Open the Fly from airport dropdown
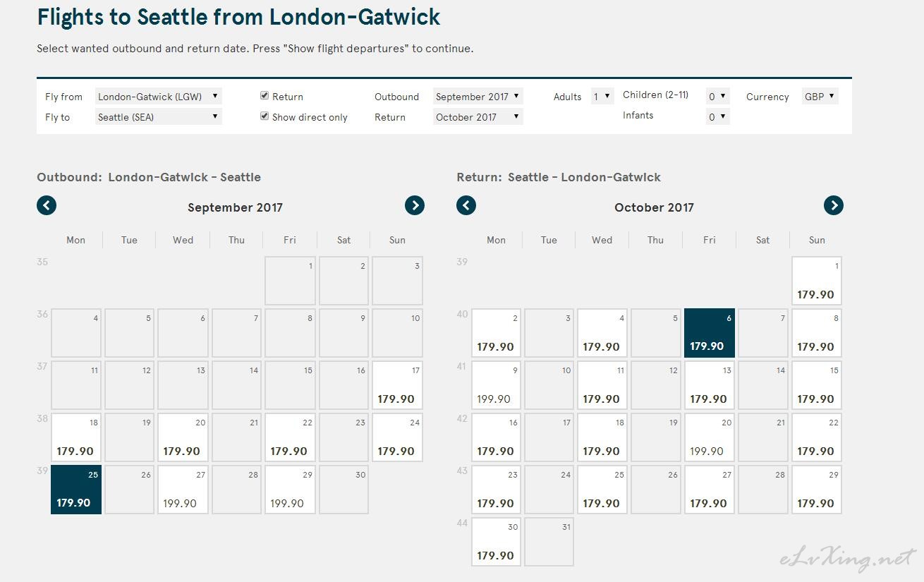The width and height of the screenshot is (924, 582). (159, 97)
